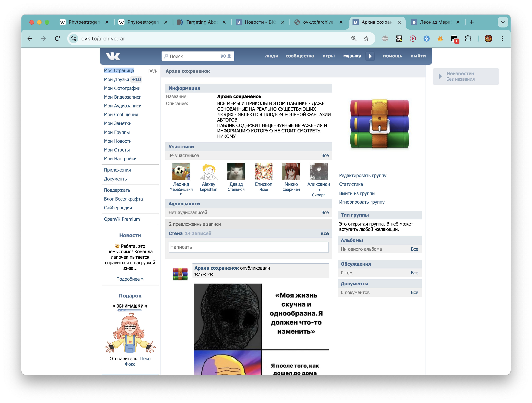
Task: Close the Архив сохран tab
Action: pyautogui.click(x=399, y=22)
